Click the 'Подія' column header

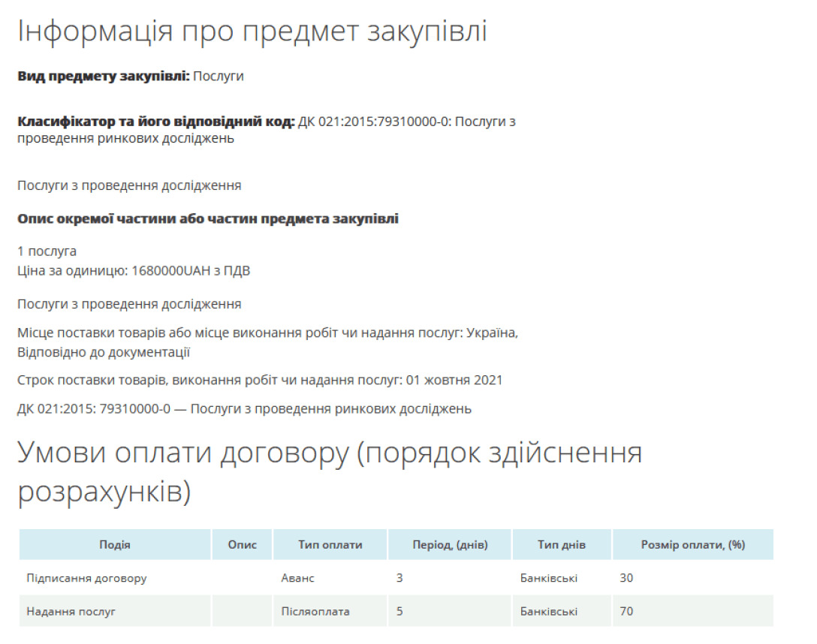pyautogui.click(x=115, y=545)
